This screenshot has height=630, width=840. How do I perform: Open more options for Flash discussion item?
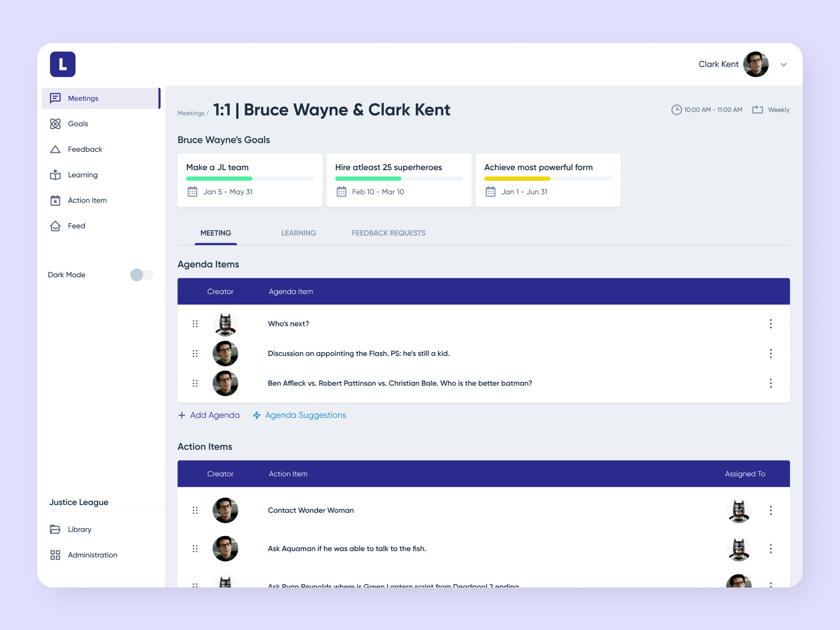771,354
